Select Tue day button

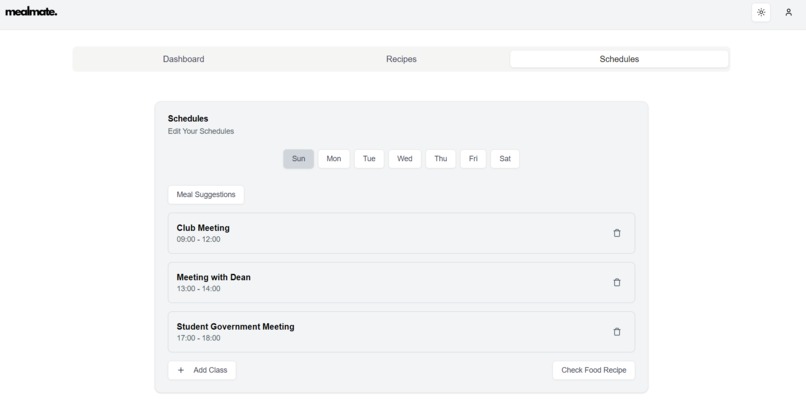point(369,159)
